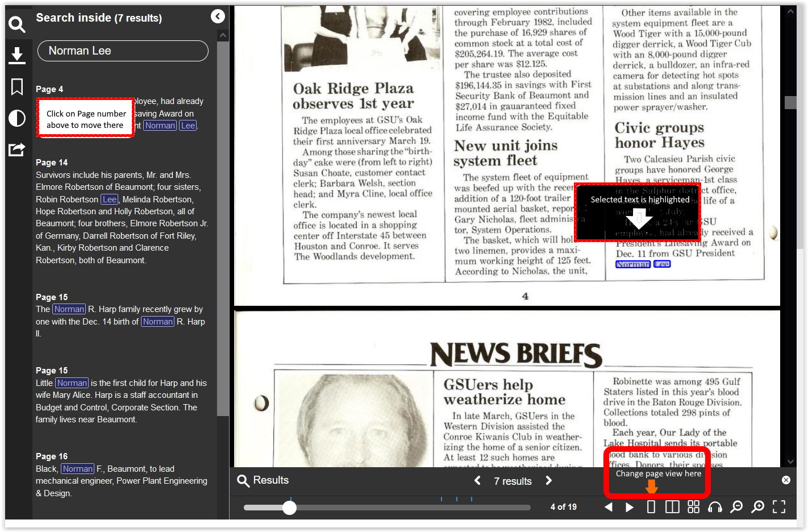Viewport: 808px width, 532px height.
Task: Start read aloud with headphones icon
Action: pos(715,507)
